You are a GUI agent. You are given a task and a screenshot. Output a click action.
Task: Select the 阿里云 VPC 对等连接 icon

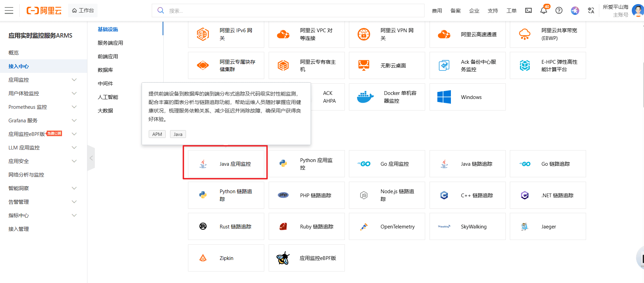[x=283, y=34]
